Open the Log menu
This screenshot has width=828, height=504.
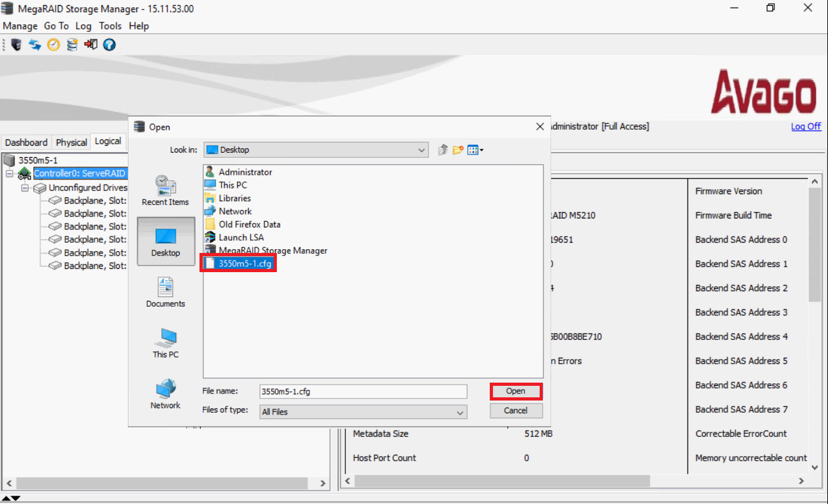pos(84,26)
